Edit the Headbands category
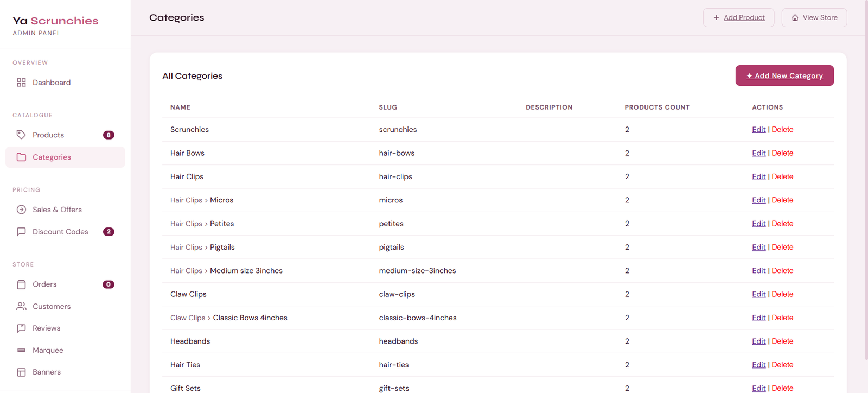868x393 pixels. click(x=758, y=341)
